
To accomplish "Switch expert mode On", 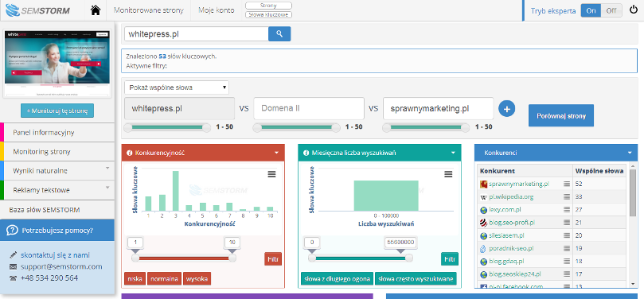I will tap(591, 10).
